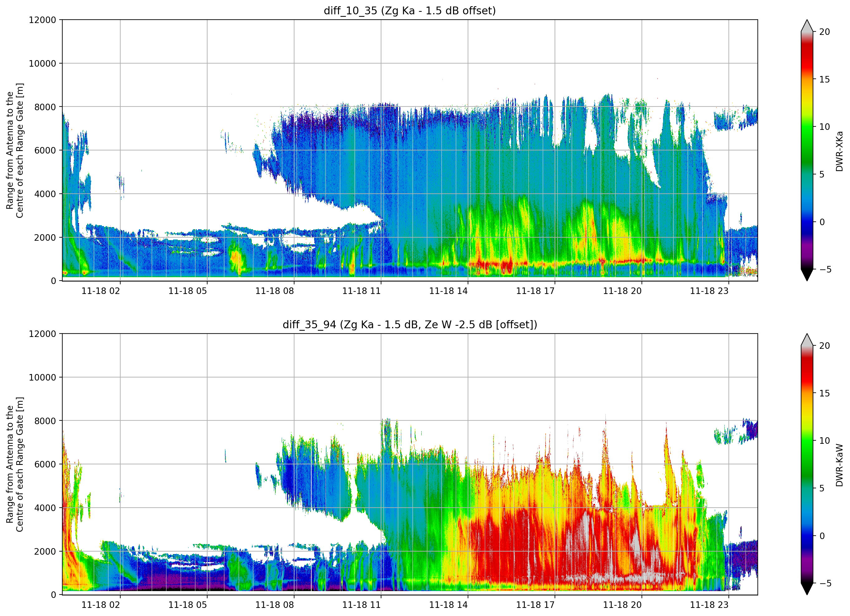Click the bottom colorbar upper extend arrow
The height and width of the screenshot is (616, 850).
point(807,339)
